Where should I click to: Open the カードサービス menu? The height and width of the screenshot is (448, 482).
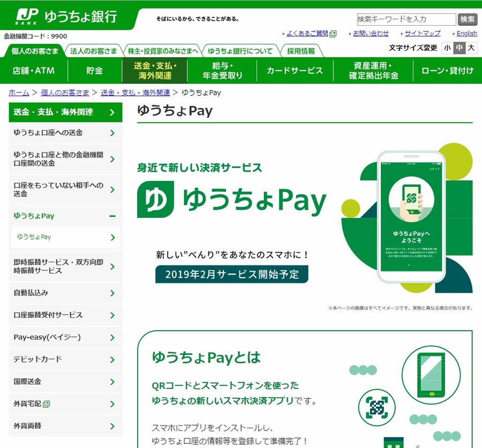coord(295,71)
